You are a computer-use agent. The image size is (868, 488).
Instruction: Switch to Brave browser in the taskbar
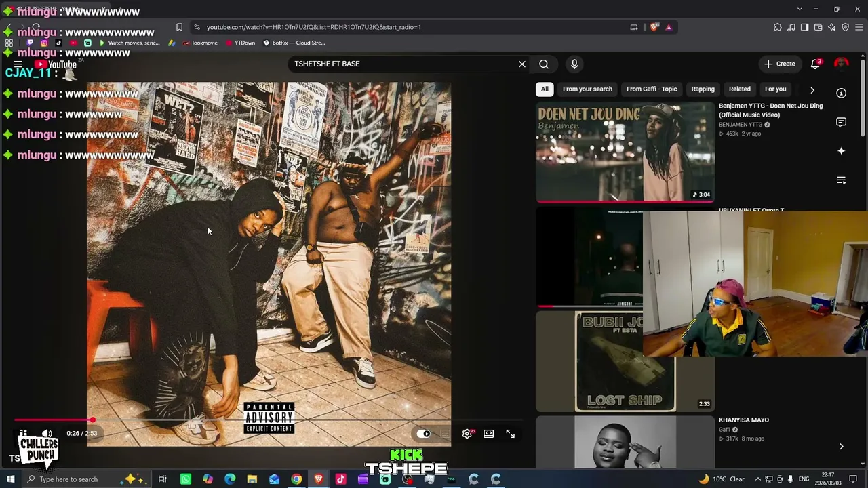[x=319, y=479]
